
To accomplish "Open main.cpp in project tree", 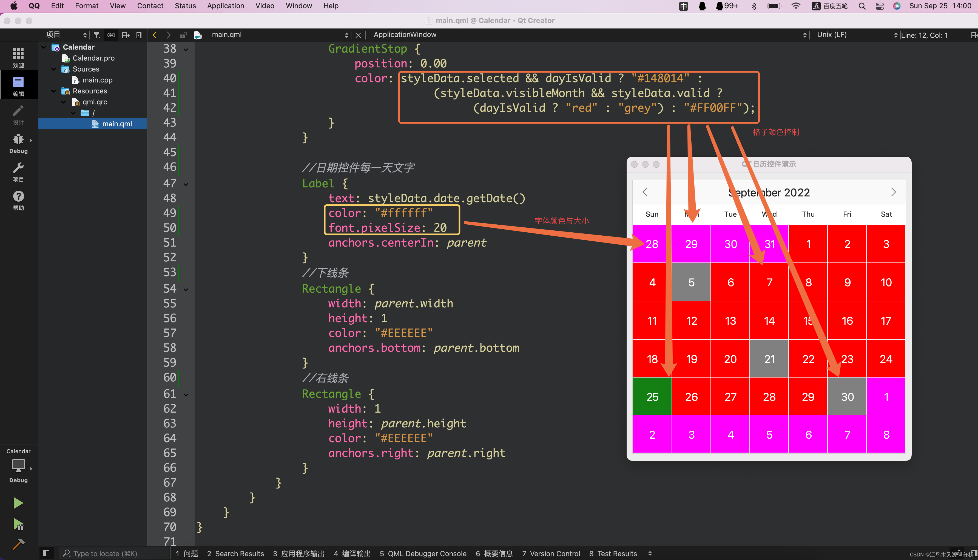I will [x=97, y=80].
